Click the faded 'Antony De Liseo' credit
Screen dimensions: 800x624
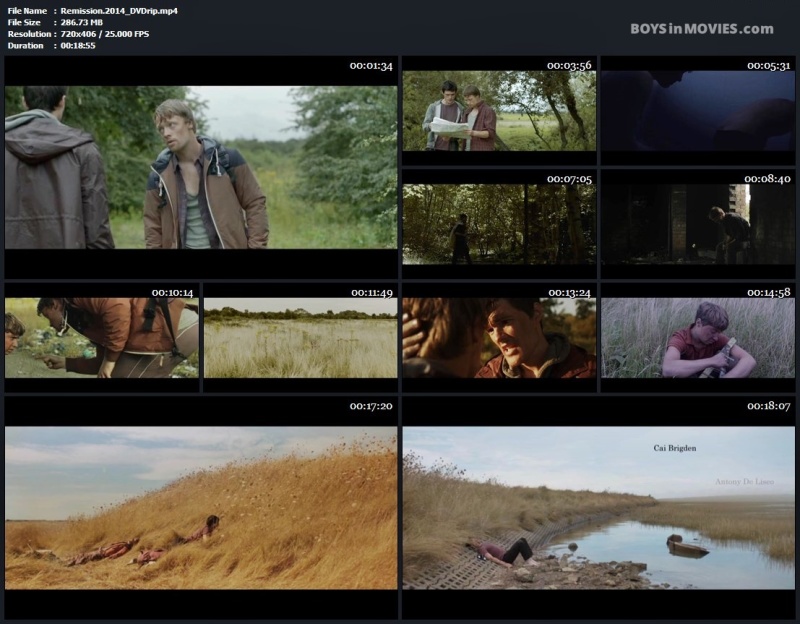click(x=744, y=482)
